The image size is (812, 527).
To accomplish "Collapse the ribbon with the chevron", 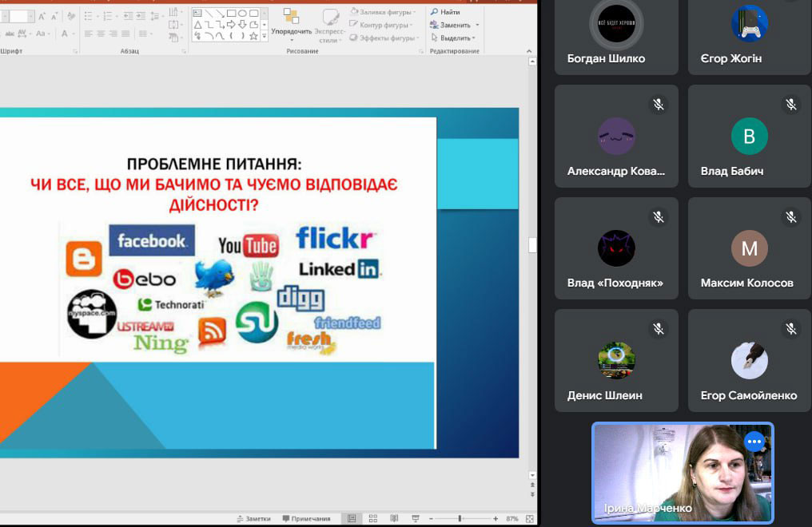I will coord(529,51).
